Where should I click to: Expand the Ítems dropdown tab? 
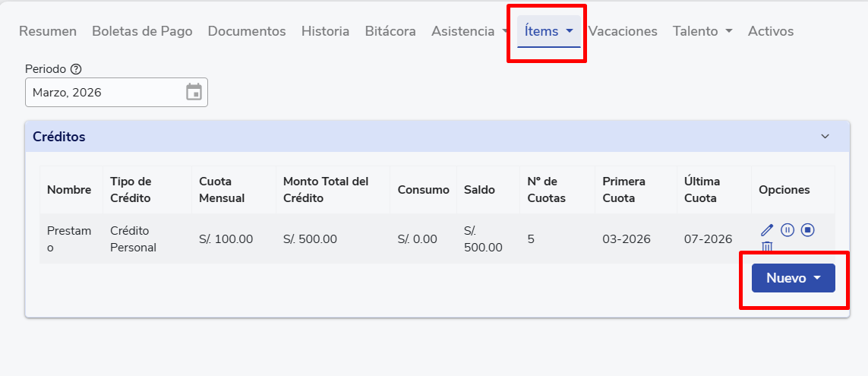pyautogui.click(x=548, y=31)
